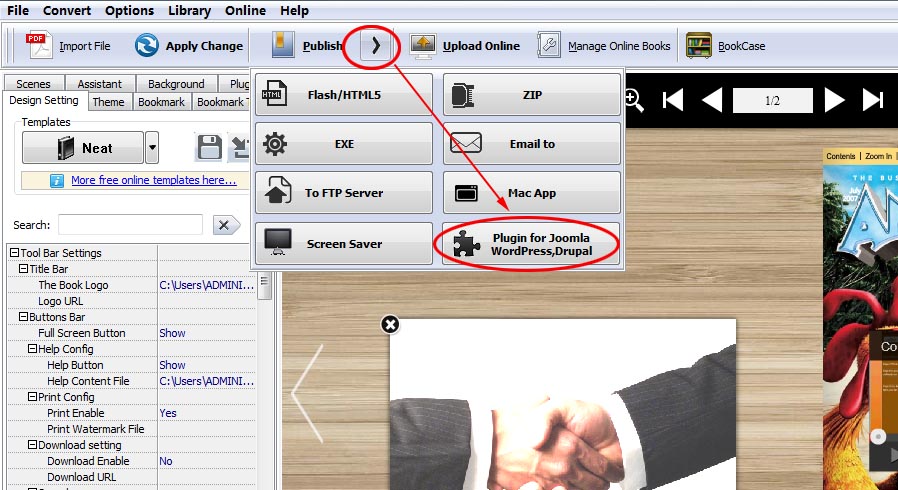Click Download Enable value No
Viewport: 898px width, 490px height.
pos(166,461)
